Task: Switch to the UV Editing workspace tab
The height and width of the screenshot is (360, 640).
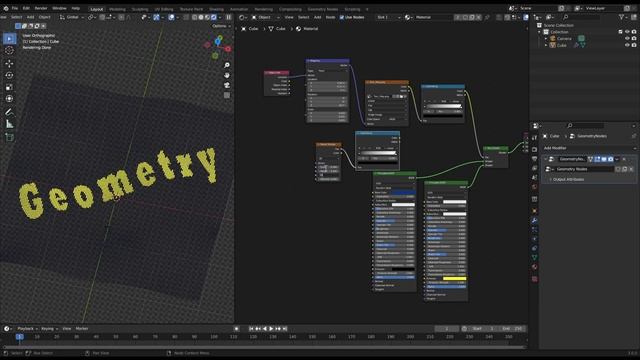Action: click(164, 9)
